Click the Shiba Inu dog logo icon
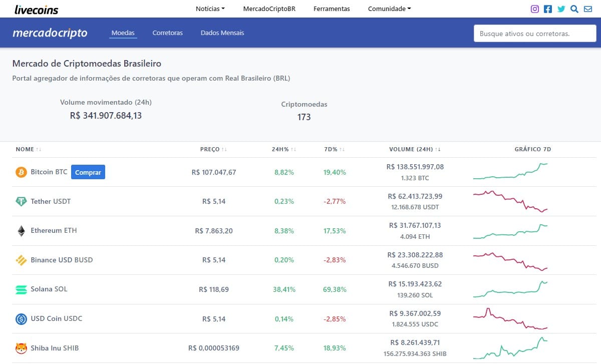This screenshot has height=364, width=601. (21, 348)
